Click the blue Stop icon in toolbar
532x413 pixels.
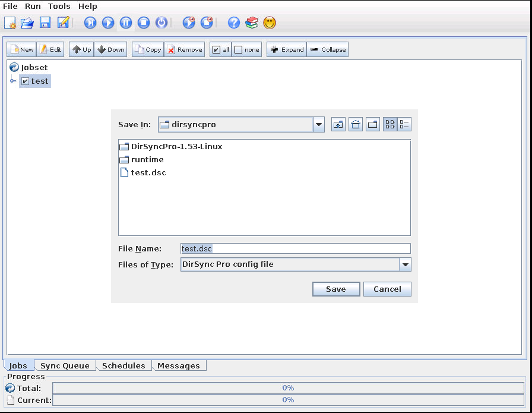coord(144,23)
